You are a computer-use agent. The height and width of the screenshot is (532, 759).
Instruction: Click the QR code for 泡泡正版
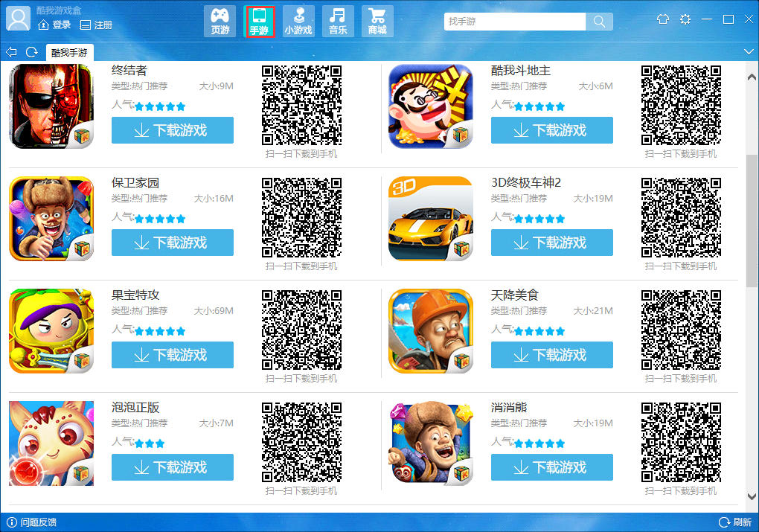pos(301,443)
